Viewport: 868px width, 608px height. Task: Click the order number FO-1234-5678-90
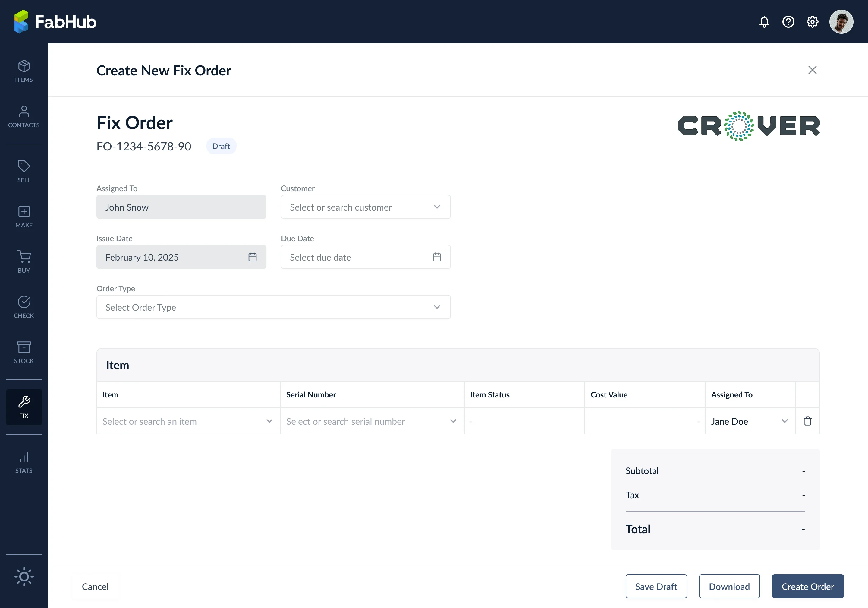[x=144, y=146]
